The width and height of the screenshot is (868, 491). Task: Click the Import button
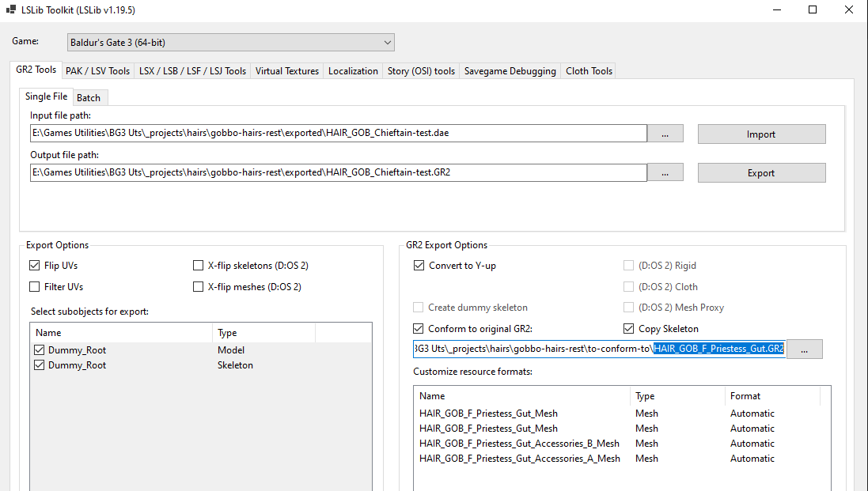click(761, 134)
